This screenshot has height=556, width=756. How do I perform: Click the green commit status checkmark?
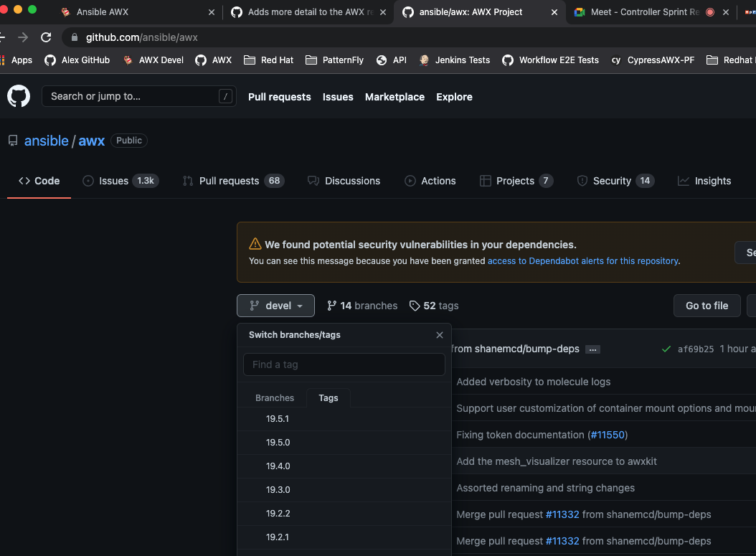tap(666, 349)
